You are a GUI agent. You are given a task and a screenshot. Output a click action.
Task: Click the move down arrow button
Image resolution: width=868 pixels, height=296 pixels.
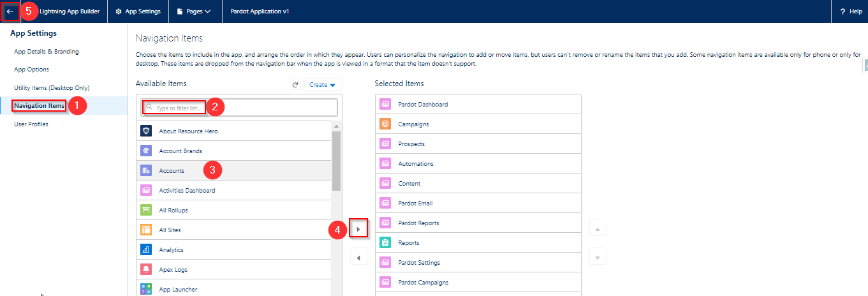click(597, 258)
